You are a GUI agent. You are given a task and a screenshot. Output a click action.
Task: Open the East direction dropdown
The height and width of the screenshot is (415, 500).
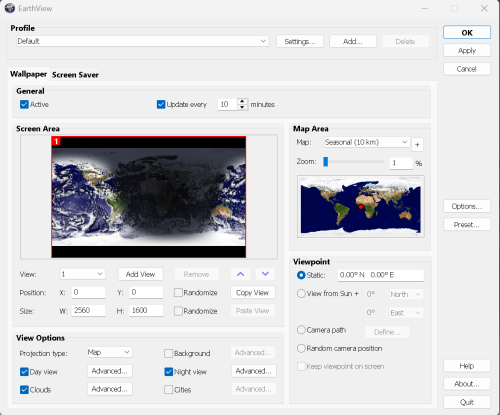(406, 313)
